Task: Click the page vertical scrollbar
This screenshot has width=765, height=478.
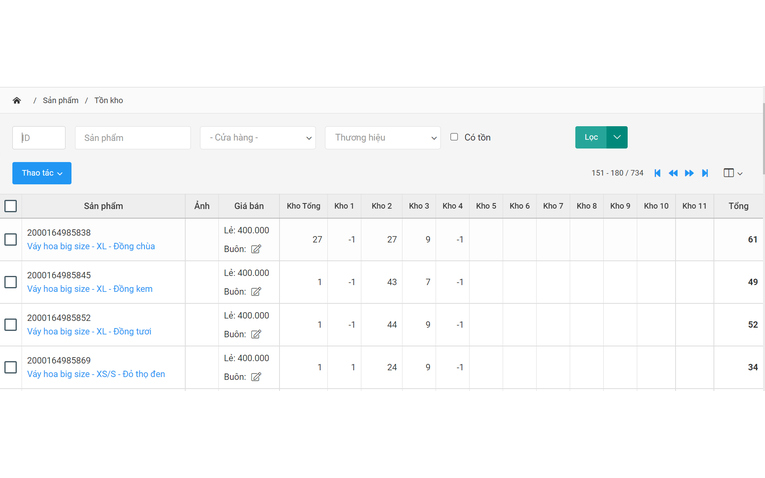Action: click(x=763, y=139)
